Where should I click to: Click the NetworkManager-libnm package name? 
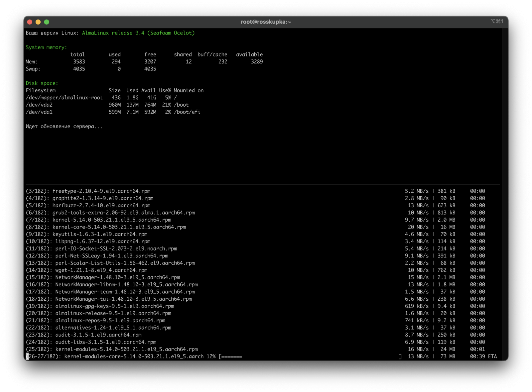tap(127, 285)
